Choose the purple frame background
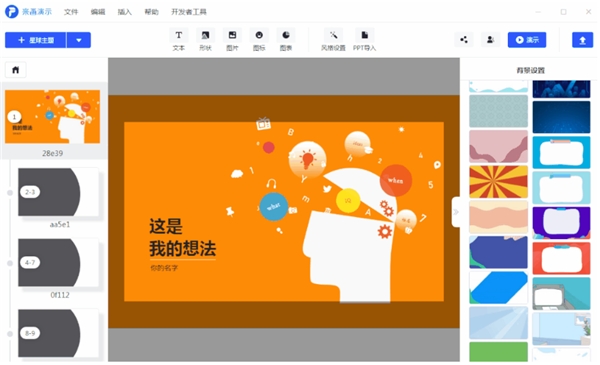Viewport: 600px width, 365px height. (x=561, y=223)
